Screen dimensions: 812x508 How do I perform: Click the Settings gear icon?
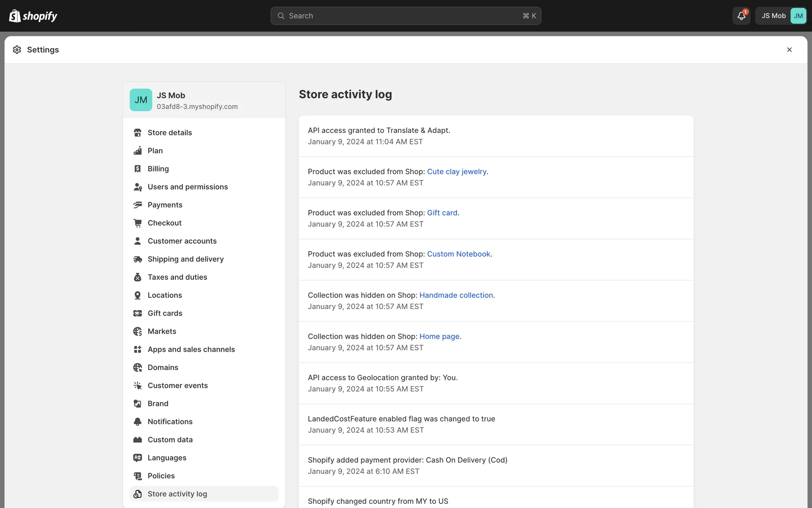tap(17, 50)
